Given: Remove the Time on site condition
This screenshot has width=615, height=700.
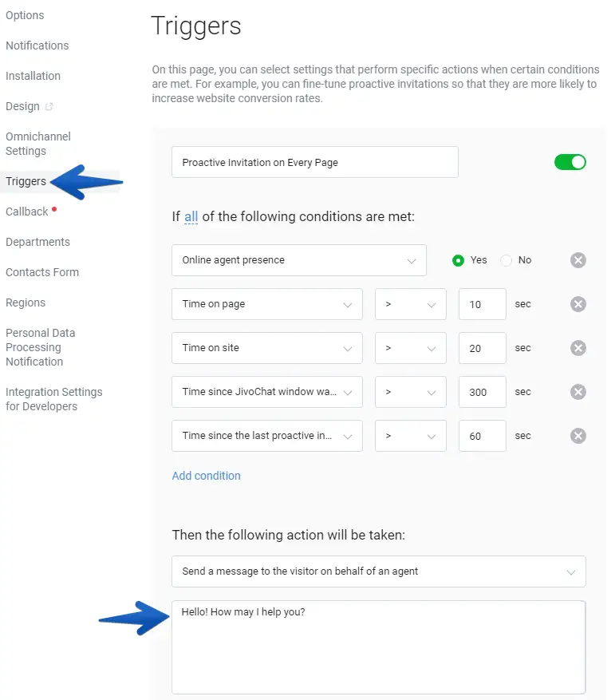Looking at the screenshot, I should (578, 348).
